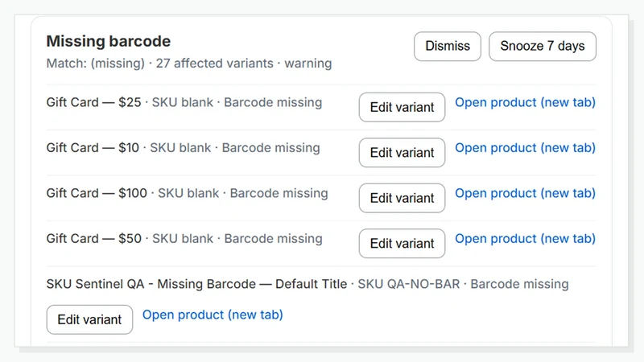Open the Gift Card $10 product in a new tab
644x362 pixels.
(x=525, y=148)
